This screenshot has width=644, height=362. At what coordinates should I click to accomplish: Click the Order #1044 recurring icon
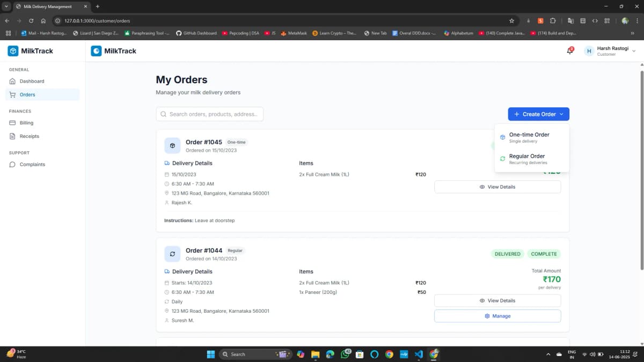pyautogui.click(x=172, y=254)
